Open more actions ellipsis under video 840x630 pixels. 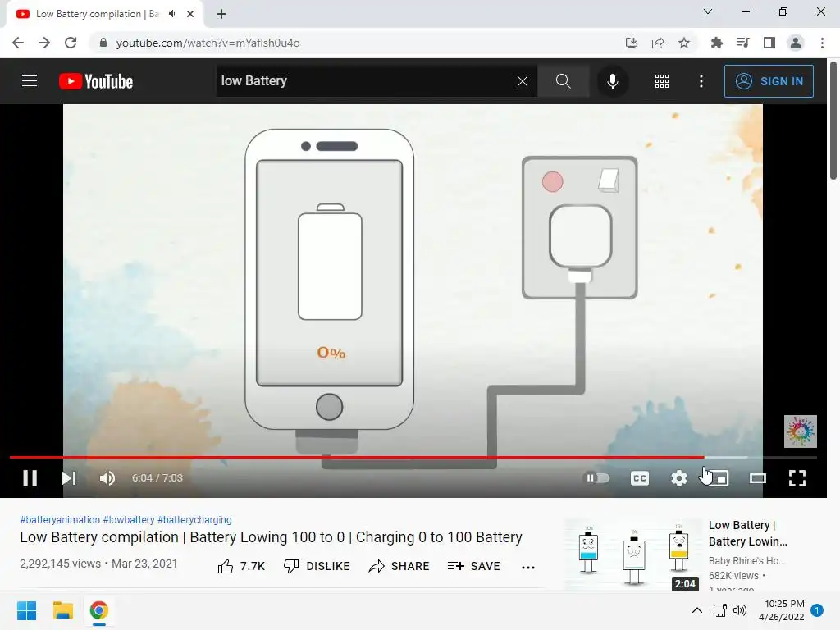click(x=528, y=568)
